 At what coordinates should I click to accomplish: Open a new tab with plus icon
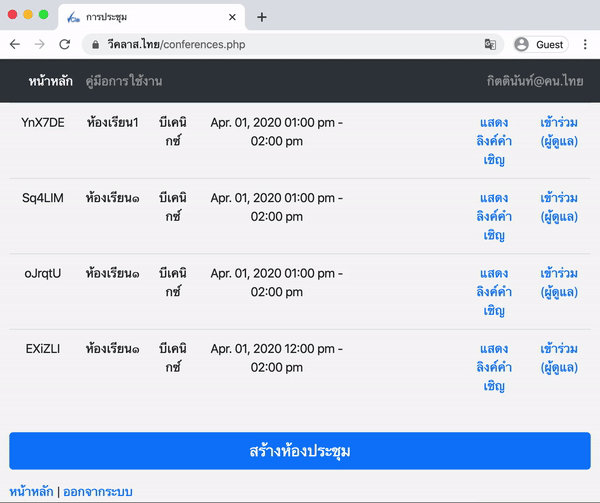tap(262, 17)
